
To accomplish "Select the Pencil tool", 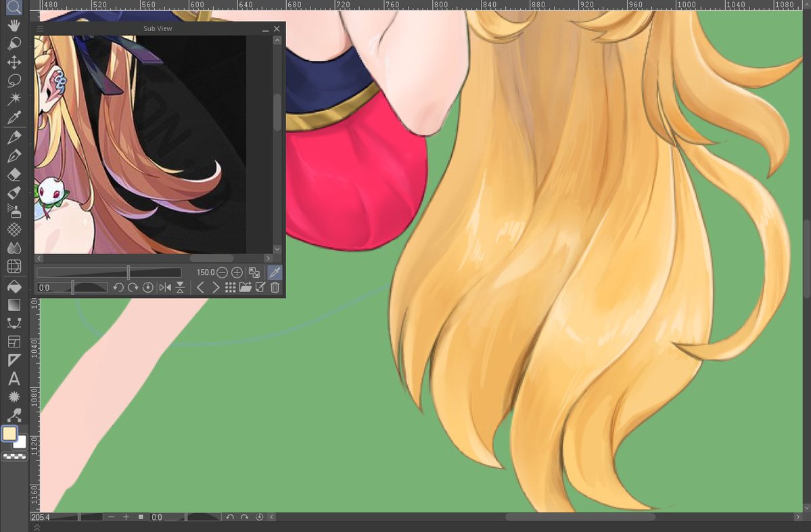I will tap(14, 155).
